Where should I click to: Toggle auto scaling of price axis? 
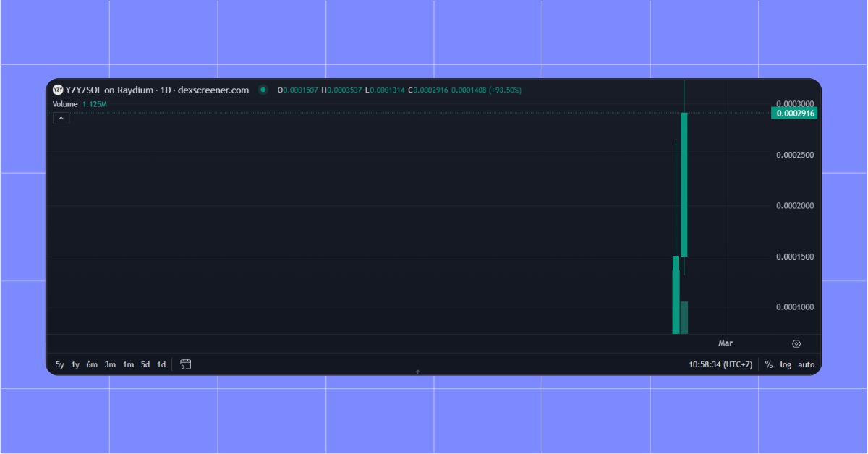pos(806,364)
